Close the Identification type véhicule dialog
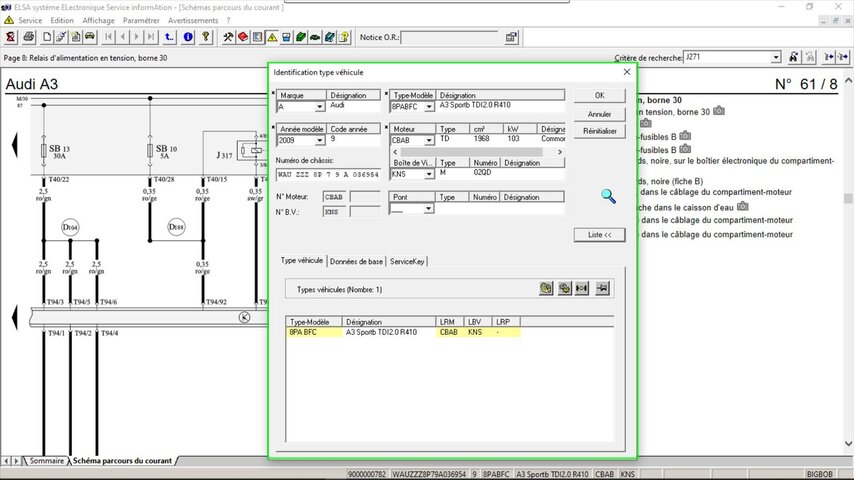The width and height of the screenshot is (854, 480). pos(627,72)
